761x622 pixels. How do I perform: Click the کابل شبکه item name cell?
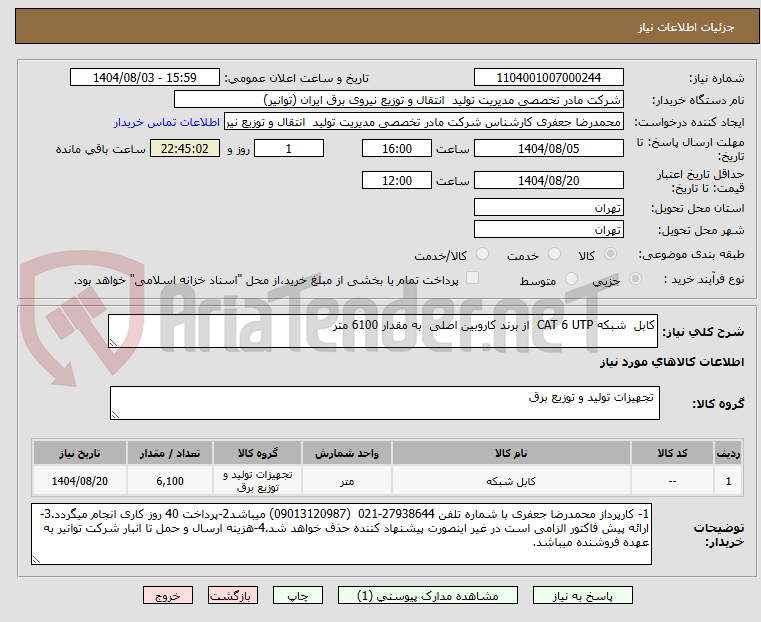[x=511, y=481]
